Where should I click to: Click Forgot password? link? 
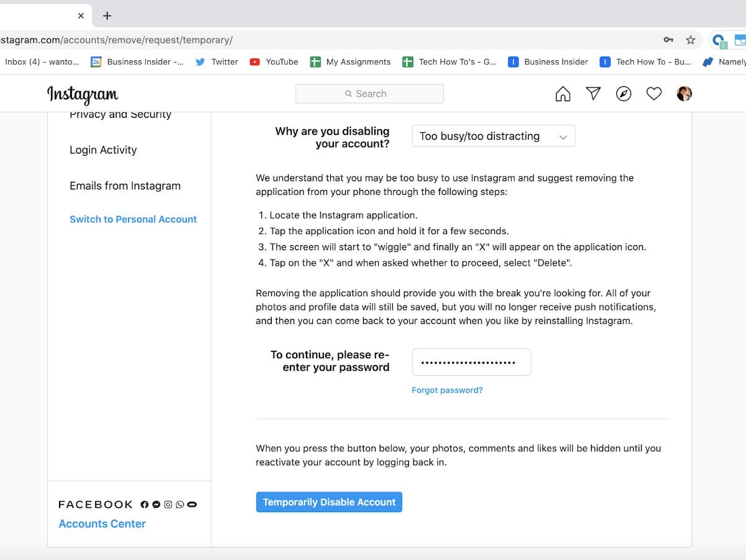[x=447, y=390]
